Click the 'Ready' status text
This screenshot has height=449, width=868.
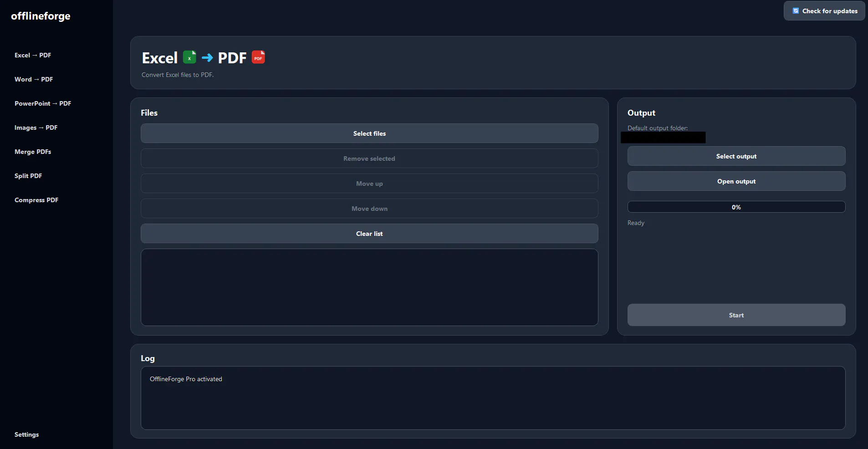point(636,223)
